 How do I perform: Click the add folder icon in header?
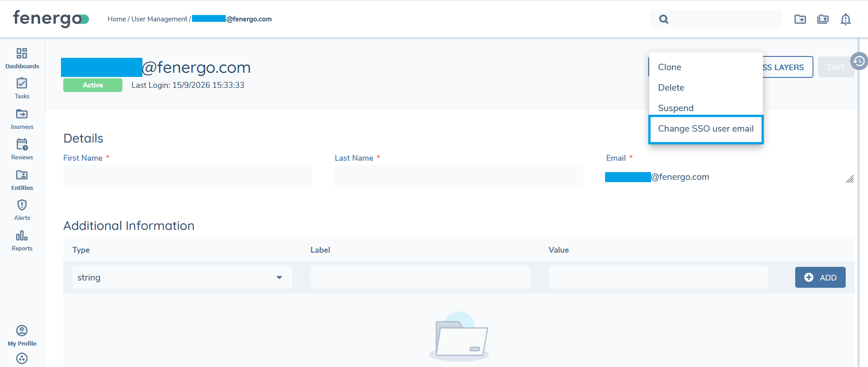coord(800,19)
